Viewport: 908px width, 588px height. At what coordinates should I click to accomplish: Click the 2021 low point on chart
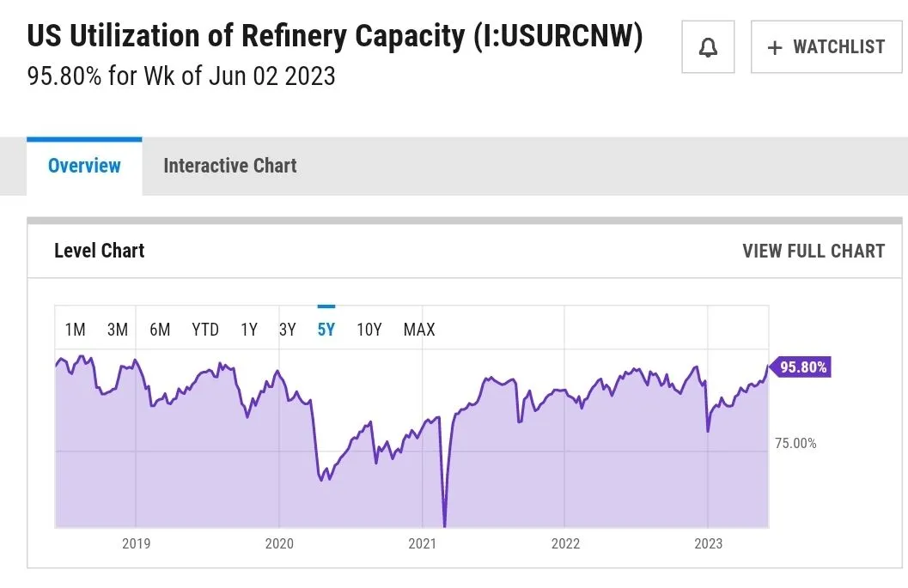click(x=444, y=524)
